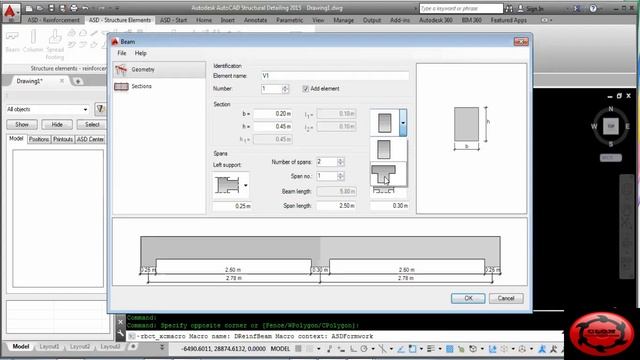Open the Layout1 tab
This screenshot has width=640, height=360.
[49, 347]
